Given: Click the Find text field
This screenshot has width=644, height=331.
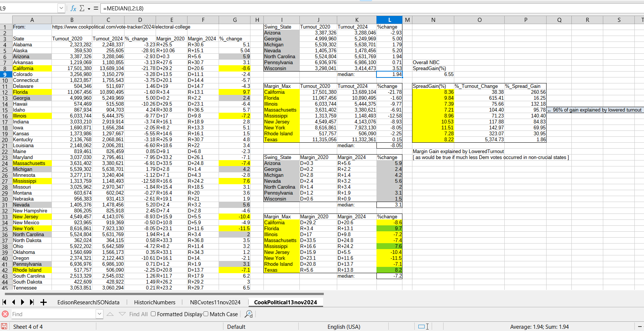Looking at the screenshot, I should (x=53, y=314).
